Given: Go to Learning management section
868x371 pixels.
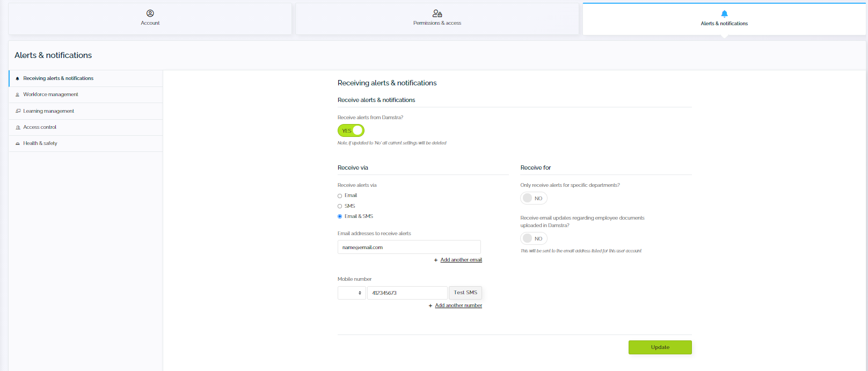Looking at the screenshot, I should [86, 111].
